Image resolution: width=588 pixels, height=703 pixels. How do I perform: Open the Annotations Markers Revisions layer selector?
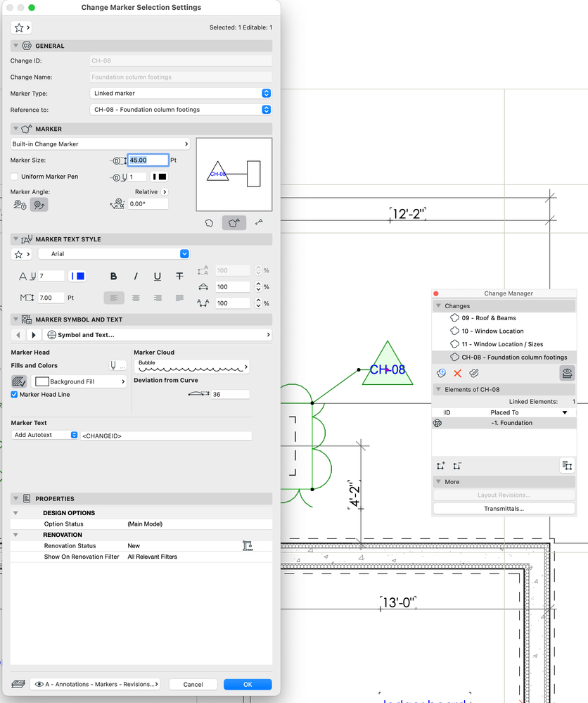point(95,684)
